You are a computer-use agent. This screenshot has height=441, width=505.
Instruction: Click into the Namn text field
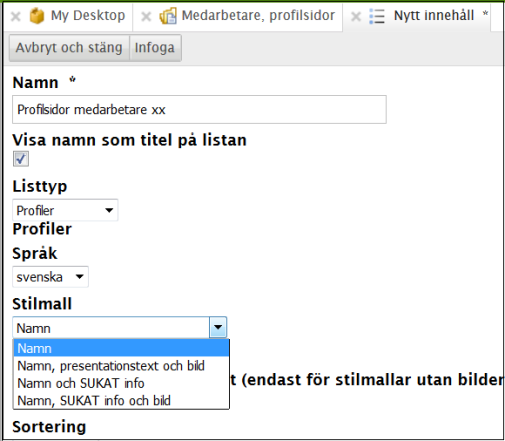199,110
